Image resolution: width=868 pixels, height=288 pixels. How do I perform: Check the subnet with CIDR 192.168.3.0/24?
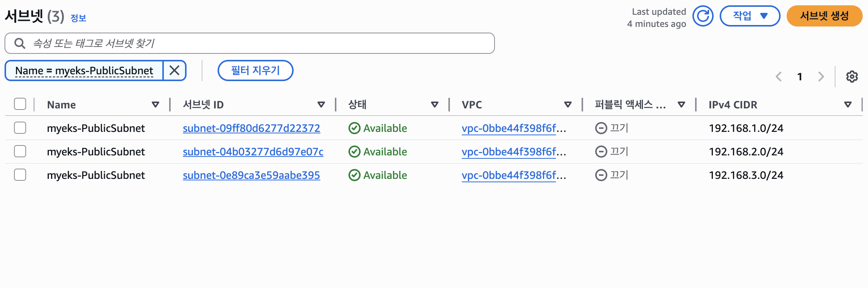[20, 175]
